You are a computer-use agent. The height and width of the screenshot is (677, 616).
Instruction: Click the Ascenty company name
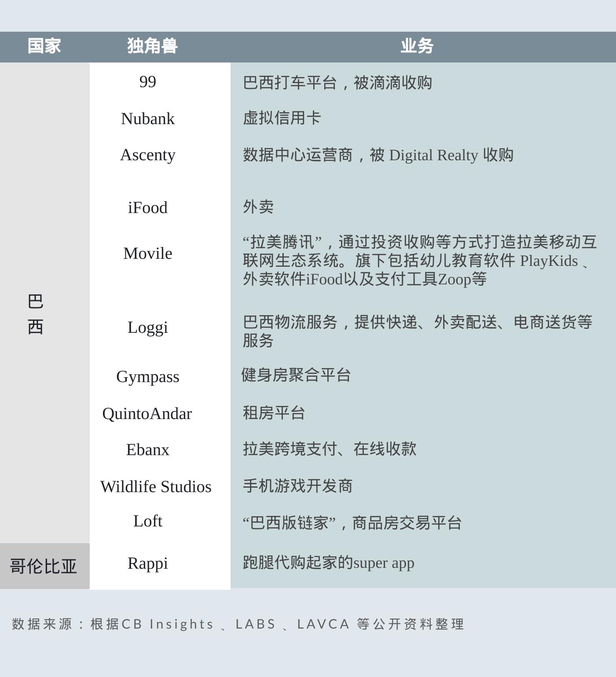pyautogui.click(x=148, y=155)
